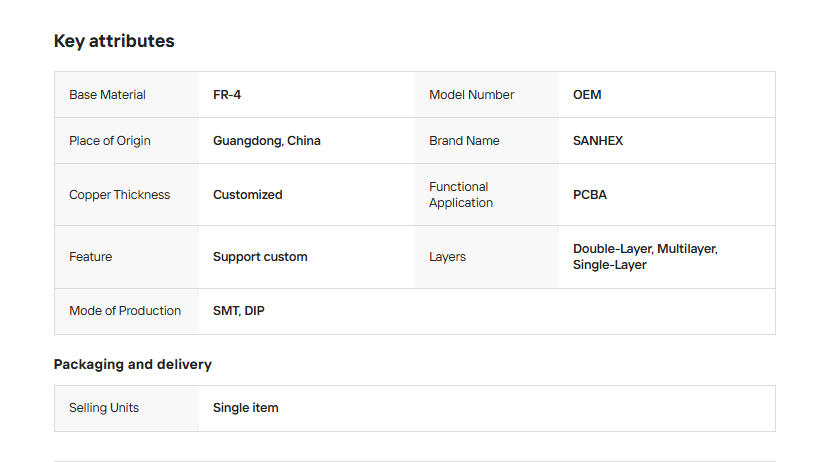This screenshot has height=462, width=821.
Task: Click the Base Material label
Action: (107, 95)
